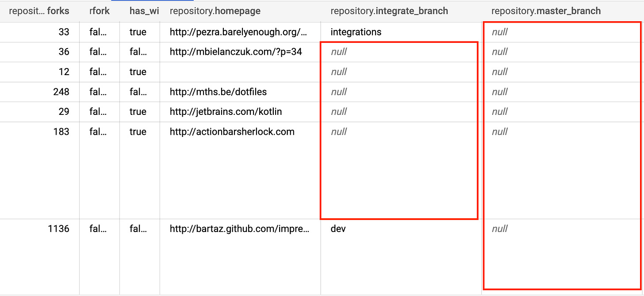This screenshot has height=296, width=644.
Task: Select the 'dev' integrate_branch cell
Action: click(338, 229)
